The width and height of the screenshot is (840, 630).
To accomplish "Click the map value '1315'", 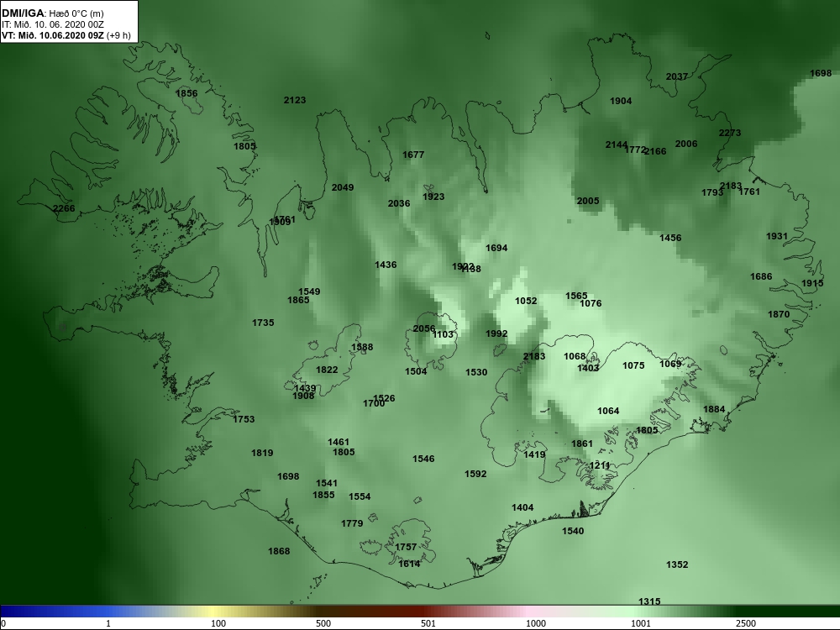I will [649, 601].
